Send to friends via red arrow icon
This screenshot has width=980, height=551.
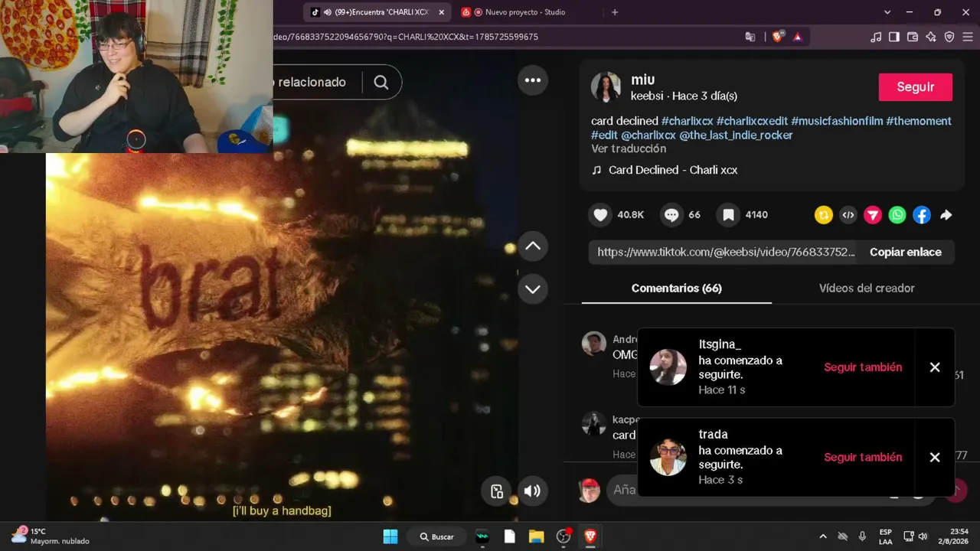[873, 215]
